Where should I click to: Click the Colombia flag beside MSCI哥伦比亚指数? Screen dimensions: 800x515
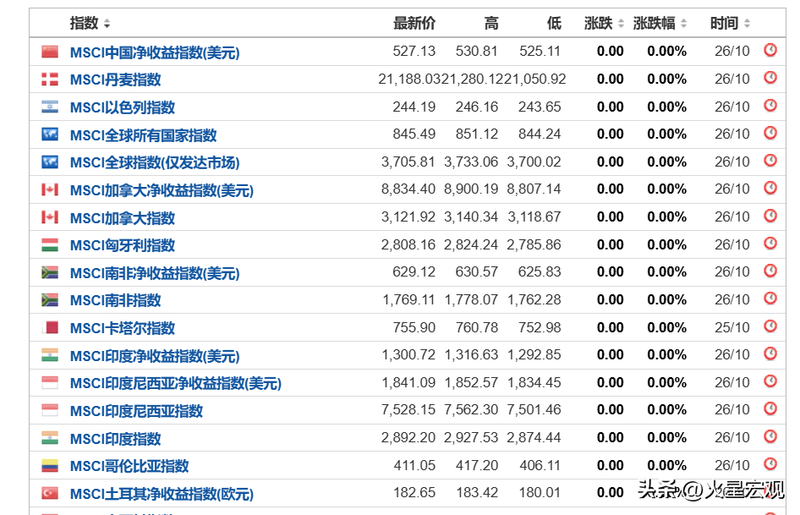(x=49, y=465)
